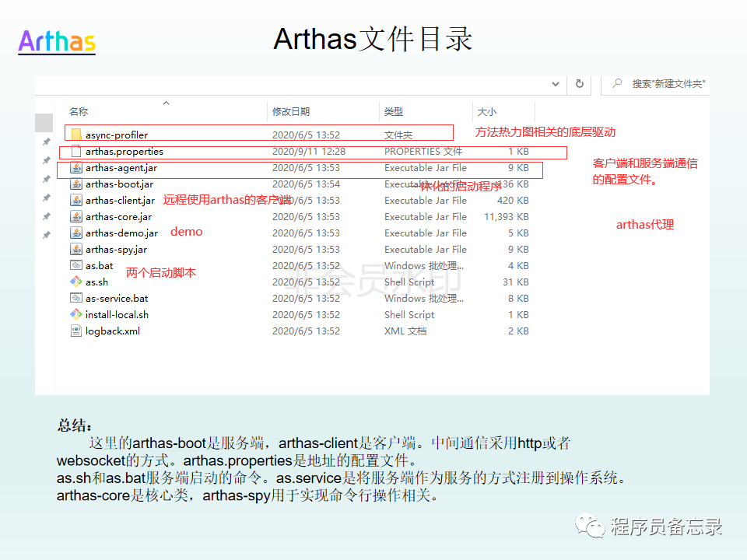Select the arthas-client.jar jar icon
The height and width of the screenshot is (560, 747).
point(76,200)
